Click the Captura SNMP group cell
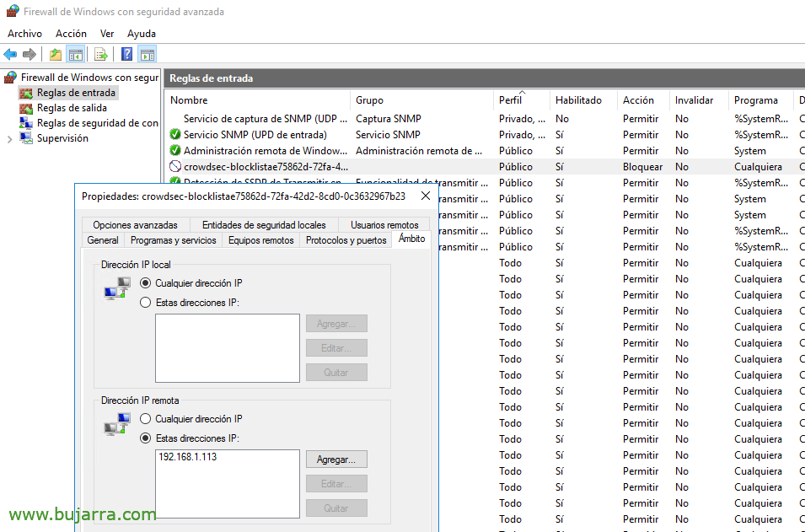The width and height of the screenshot is (805, 532). tap(388, 119)
